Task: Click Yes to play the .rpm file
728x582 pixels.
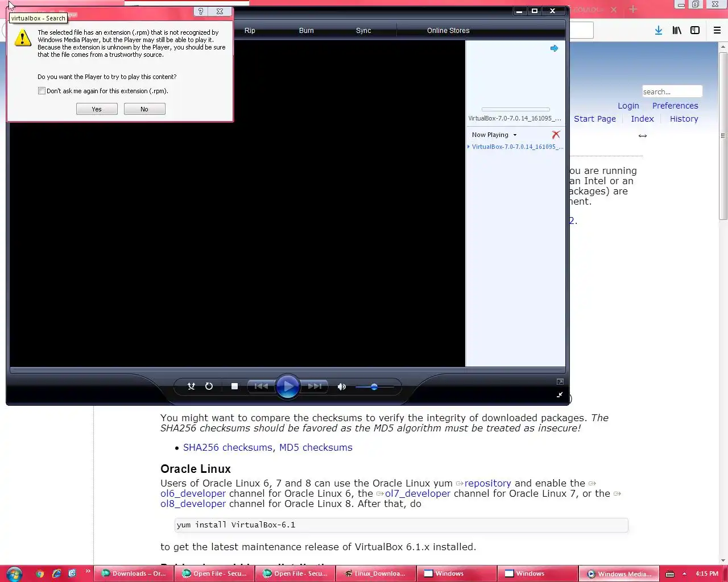Action: (97, 109)
